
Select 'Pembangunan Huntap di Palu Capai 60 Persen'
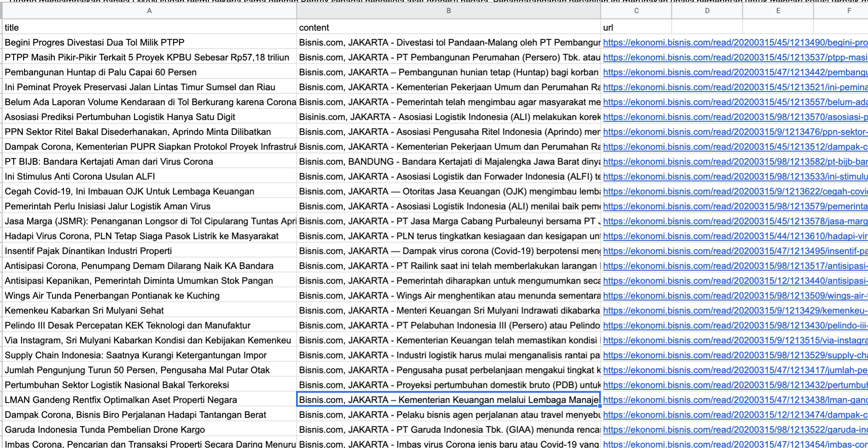(149, 72)
